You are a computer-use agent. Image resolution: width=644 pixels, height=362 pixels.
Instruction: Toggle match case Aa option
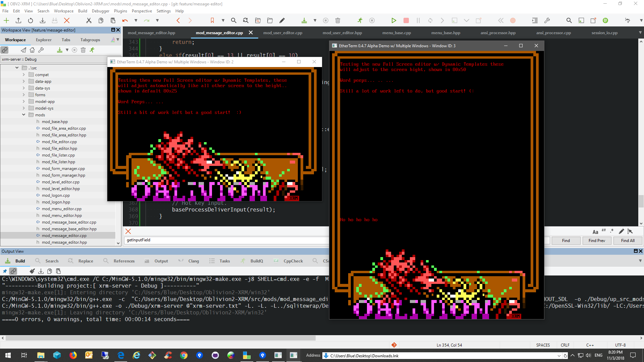[x=595, y=232]
